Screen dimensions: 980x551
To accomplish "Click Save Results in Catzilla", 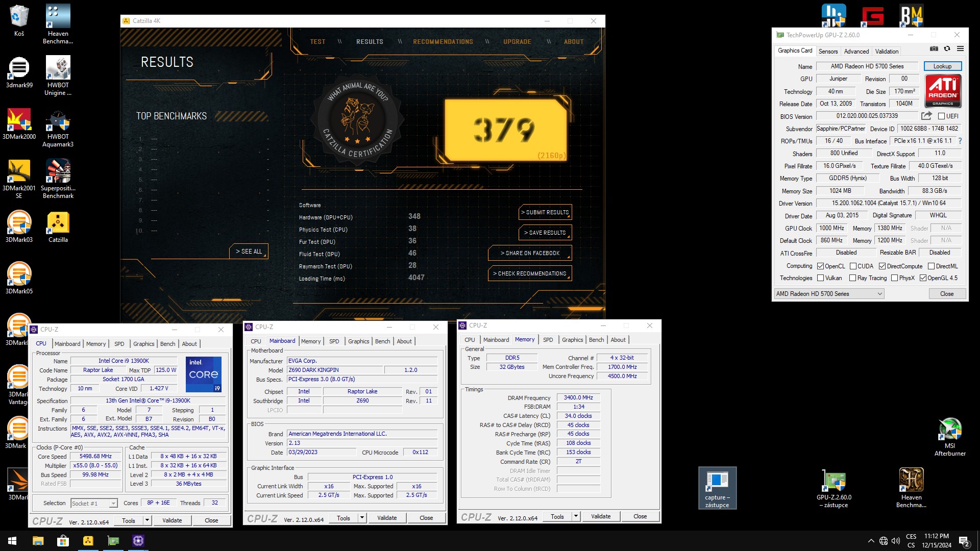I will point(545,233).
